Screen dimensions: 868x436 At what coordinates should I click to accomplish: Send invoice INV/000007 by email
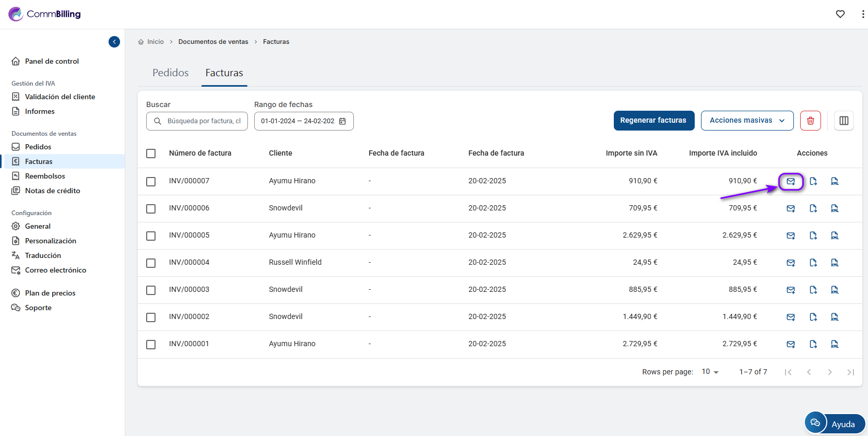click(x=791, y=182)
